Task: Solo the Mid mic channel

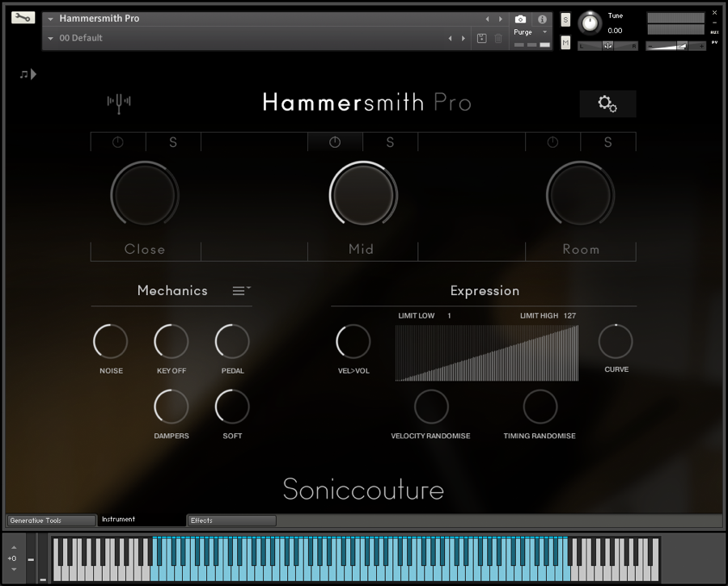Action: [390, 142]
